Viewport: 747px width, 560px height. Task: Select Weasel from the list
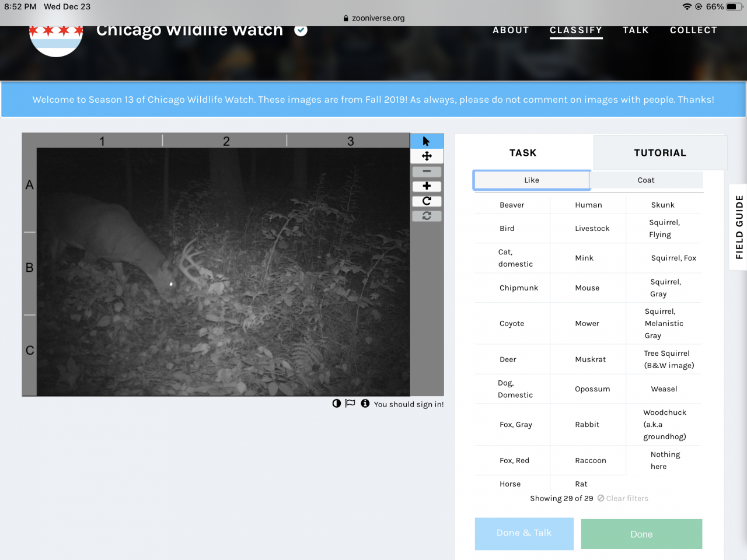664,389
